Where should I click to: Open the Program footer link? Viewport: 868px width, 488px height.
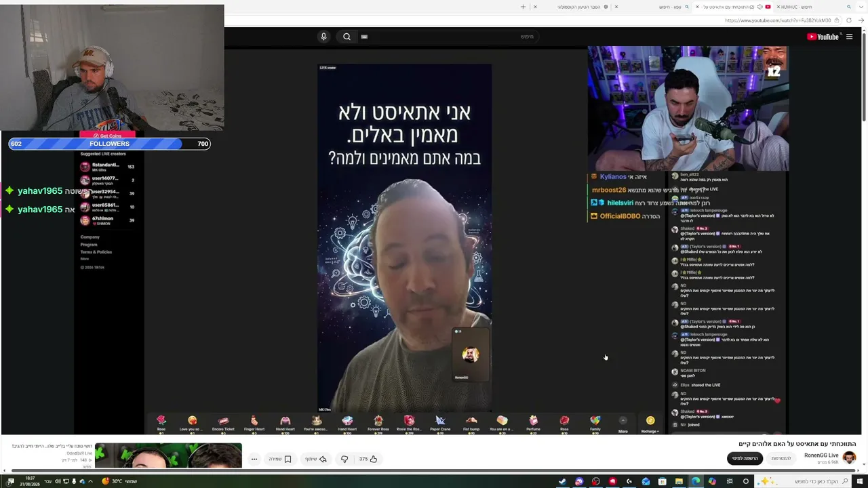[90, 245]
